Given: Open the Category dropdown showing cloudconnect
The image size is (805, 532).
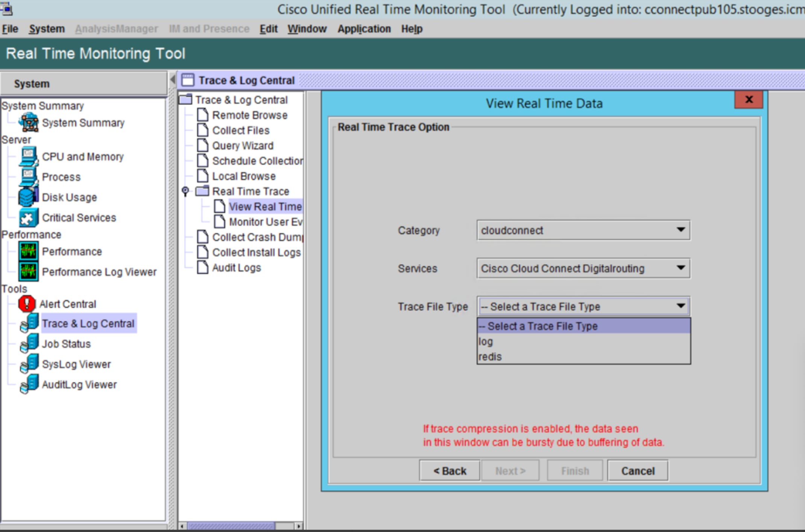Looking at the screenshot, I should [x=583, y=230].
